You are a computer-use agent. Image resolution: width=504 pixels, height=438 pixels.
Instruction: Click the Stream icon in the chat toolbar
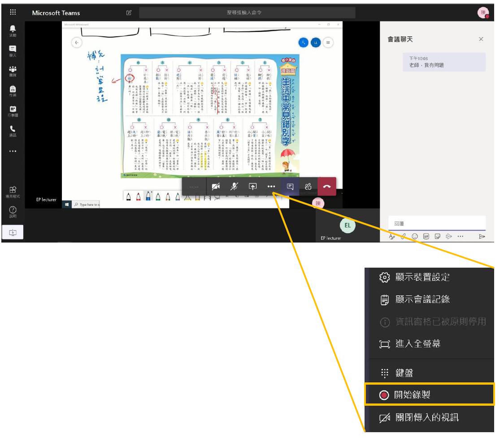click(x=449, y=237)
